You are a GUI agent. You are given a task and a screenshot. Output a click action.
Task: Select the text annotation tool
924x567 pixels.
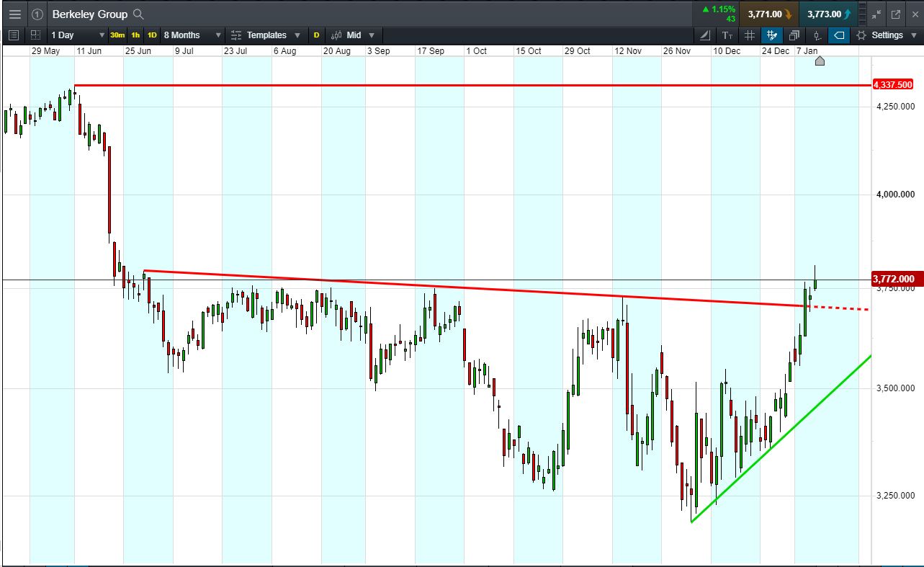727,35
